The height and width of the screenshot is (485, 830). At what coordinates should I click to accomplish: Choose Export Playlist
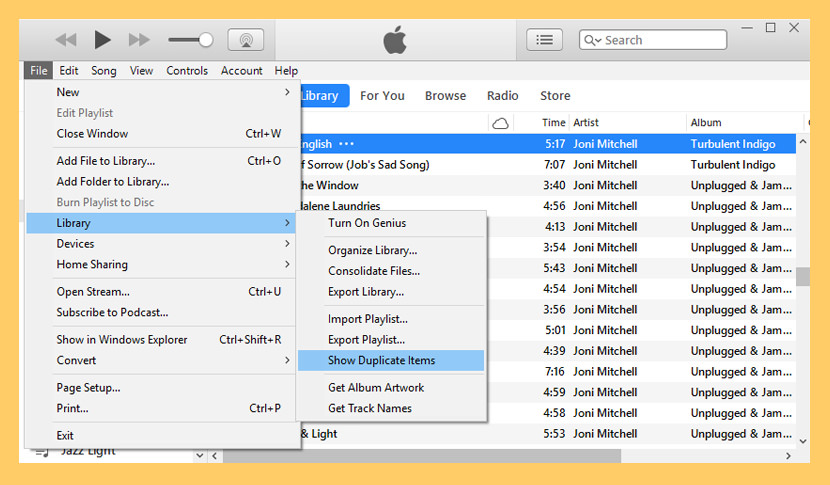click(391, 339)
